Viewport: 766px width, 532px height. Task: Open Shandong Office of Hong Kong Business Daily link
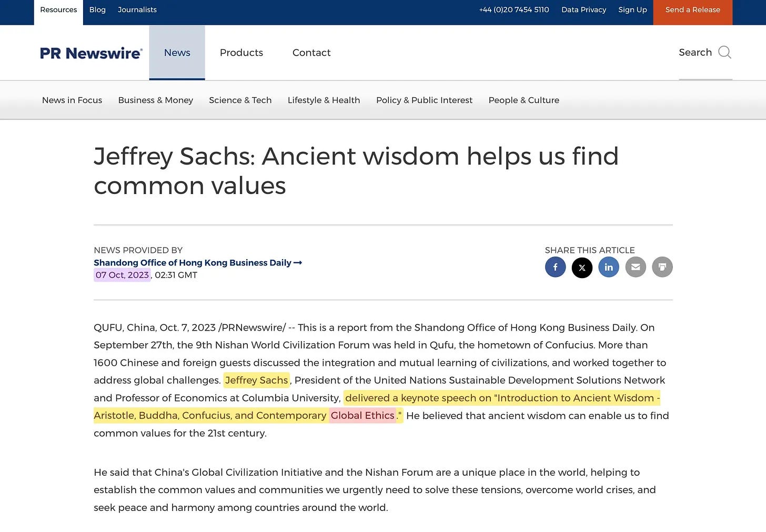tap(198, 262)
